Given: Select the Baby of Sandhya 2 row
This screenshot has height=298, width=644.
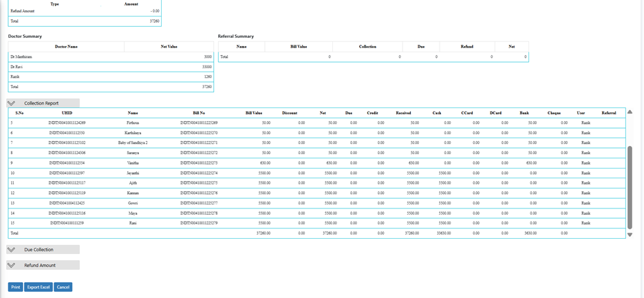Looking at the screenshot, I should point(133,142).
